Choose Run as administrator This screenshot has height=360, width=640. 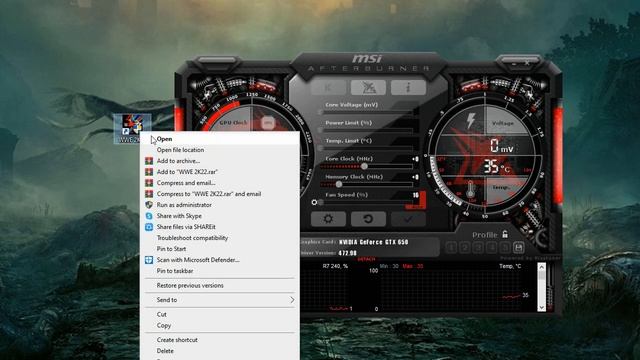coord(220,205)
